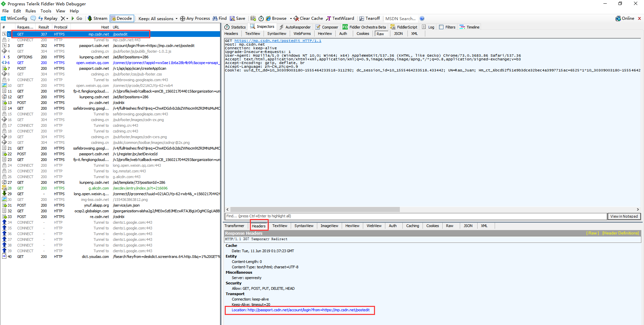Select session 32 ocsp2.globalsign.com

pos(110,211)
